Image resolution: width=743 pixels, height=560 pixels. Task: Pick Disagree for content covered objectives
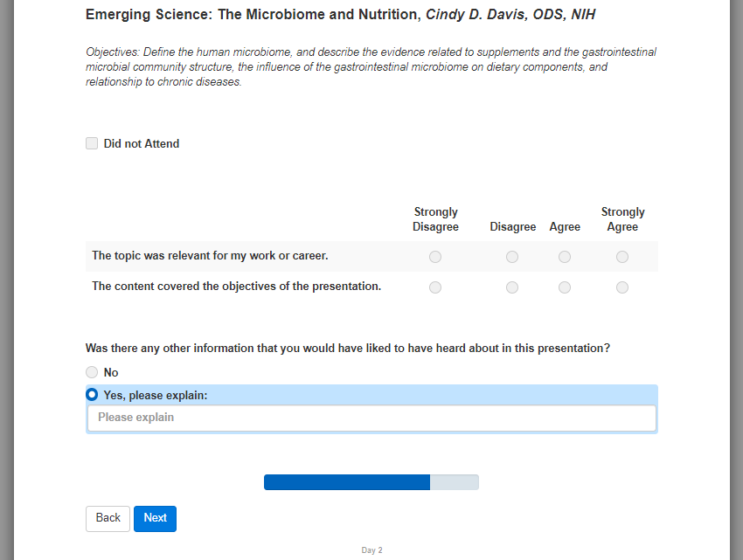(x=512, y=287)
